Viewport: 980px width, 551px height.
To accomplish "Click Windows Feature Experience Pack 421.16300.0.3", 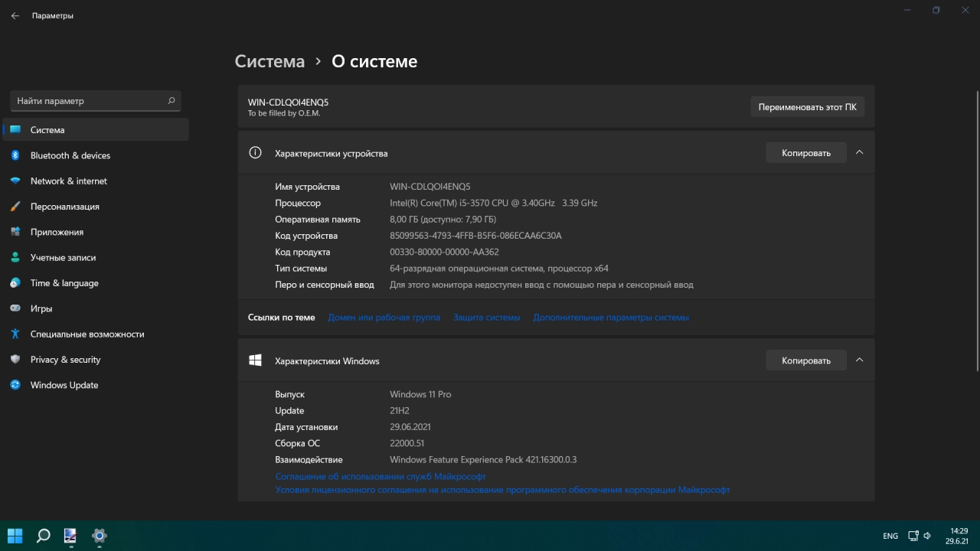I will 483,460.
